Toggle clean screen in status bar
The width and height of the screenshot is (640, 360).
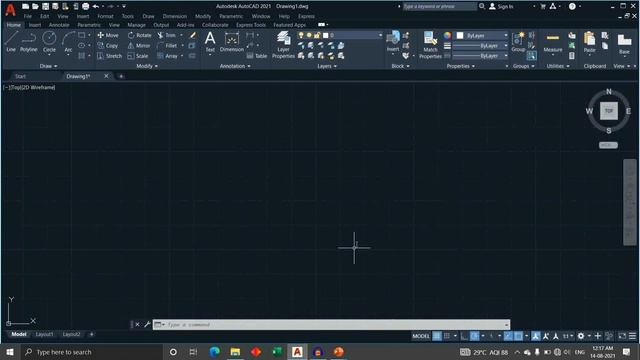pyautogui.click(x=622, y=336)
